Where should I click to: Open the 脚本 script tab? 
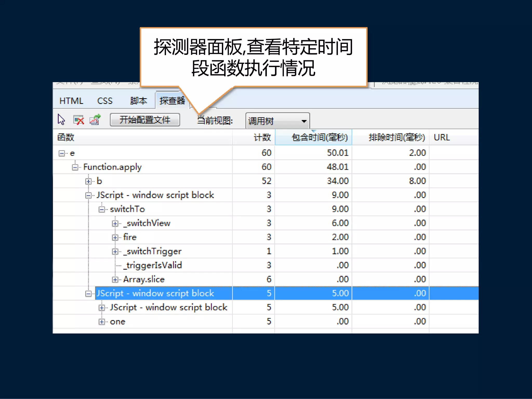click(x=138, y=101)
